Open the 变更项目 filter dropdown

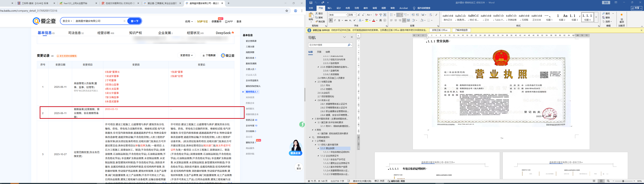tap(187, 56)
